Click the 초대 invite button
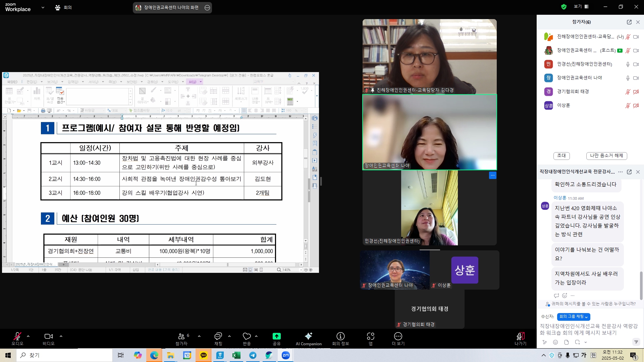 pos(561,156)
